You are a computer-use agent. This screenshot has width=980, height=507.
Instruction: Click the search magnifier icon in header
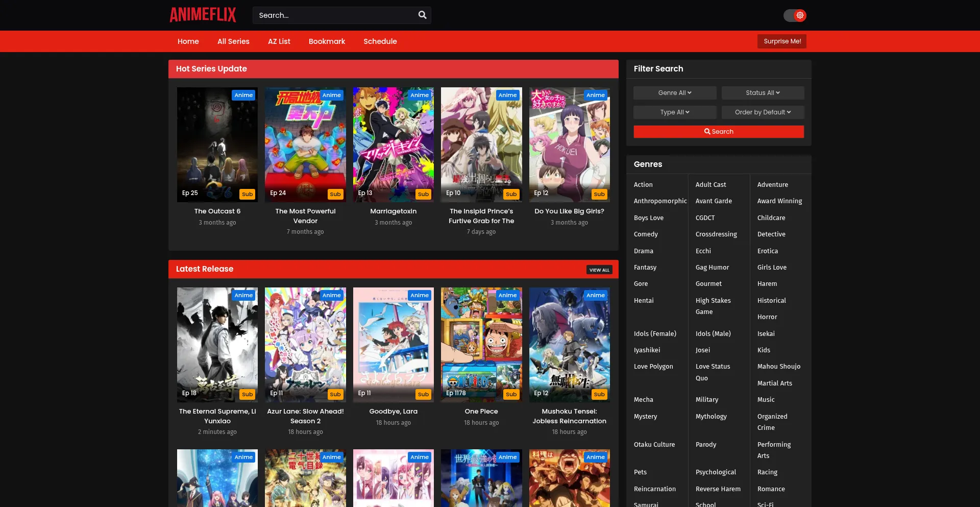click(x=422, y=15)
